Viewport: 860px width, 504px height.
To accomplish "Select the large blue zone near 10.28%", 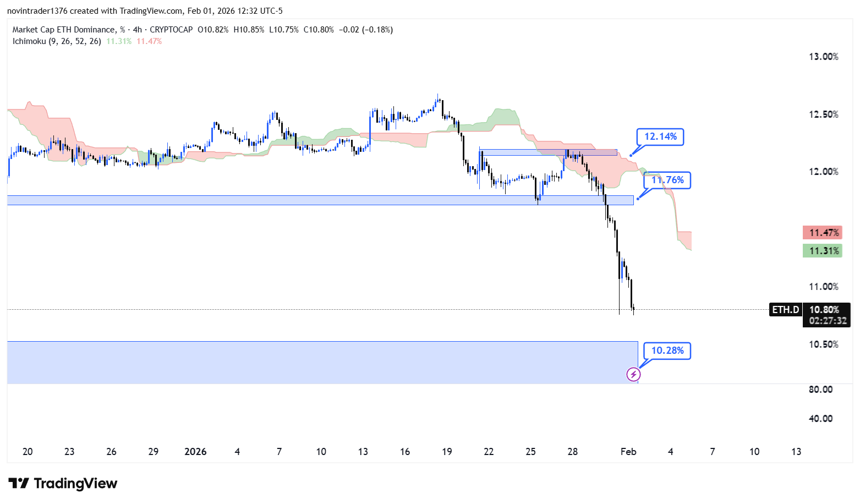I will pos(319,362).
